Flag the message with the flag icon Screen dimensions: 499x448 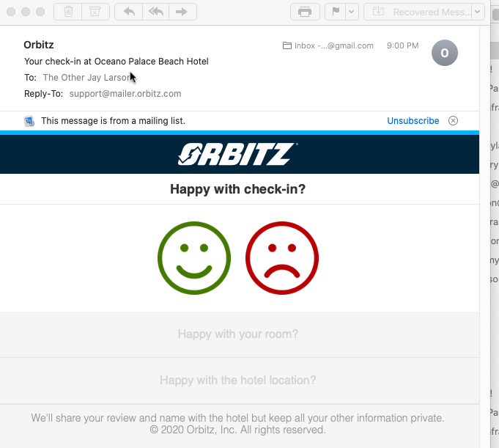336,12
